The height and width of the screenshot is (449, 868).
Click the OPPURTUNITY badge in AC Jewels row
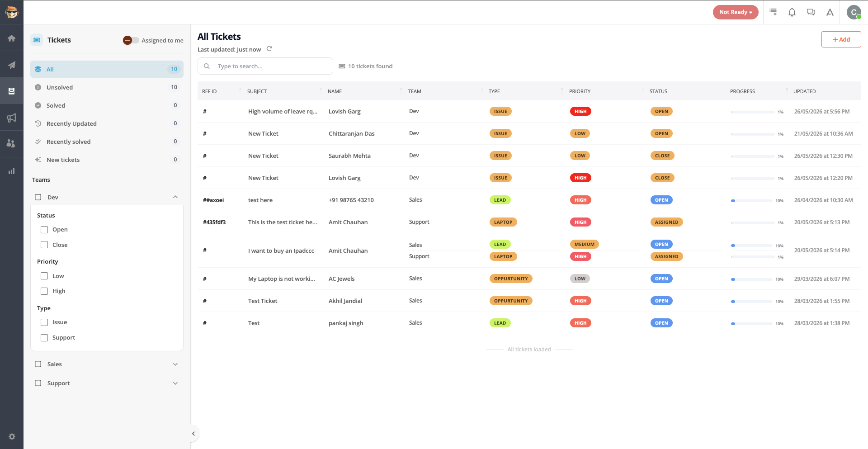[x=511, y=279]
